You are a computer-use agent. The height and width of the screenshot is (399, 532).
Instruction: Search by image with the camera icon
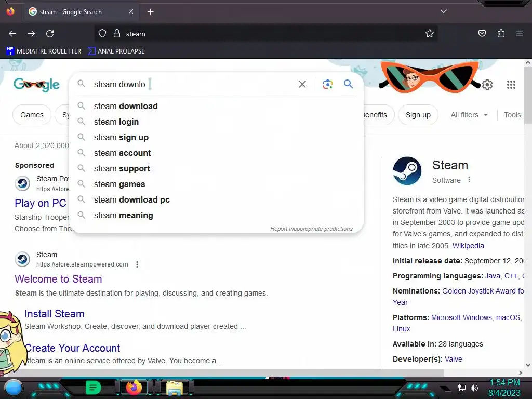327,84
